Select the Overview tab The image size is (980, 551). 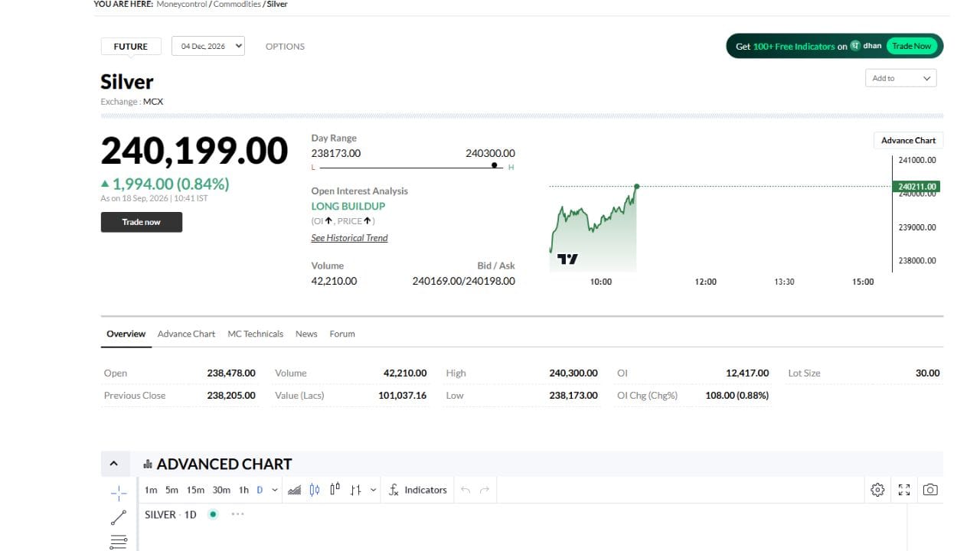(x=126, y=334)
